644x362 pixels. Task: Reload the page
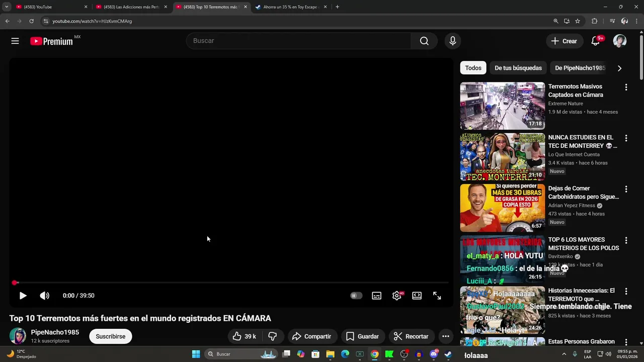pyautogui.click(x=31, y=21)
